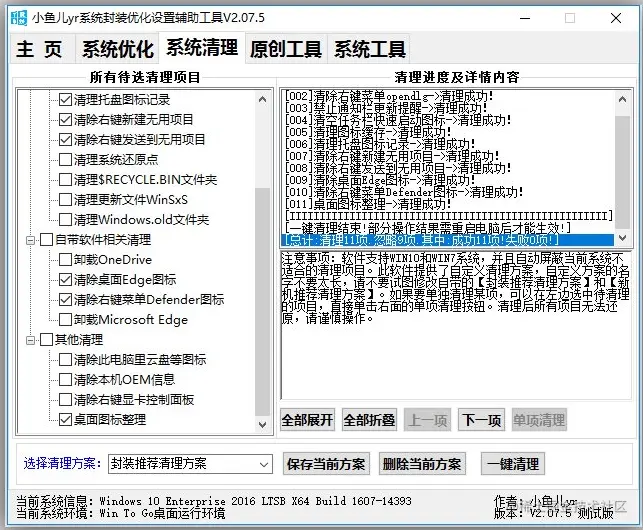
Task: Check 清理更新文件WinSxS option
Action: [66, 199]
